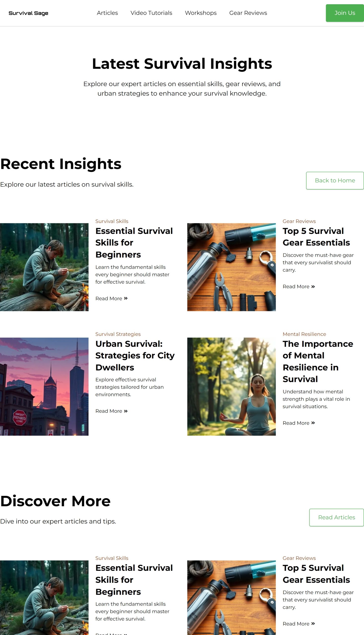Screen dimensions: 364x635
Task: Click the Back to Home button
Action: pyautogui.click(x=334, y=180)
